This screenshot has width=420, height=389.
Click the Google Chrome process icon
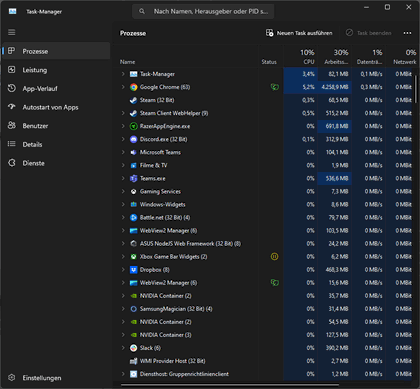tap(133, 87)
